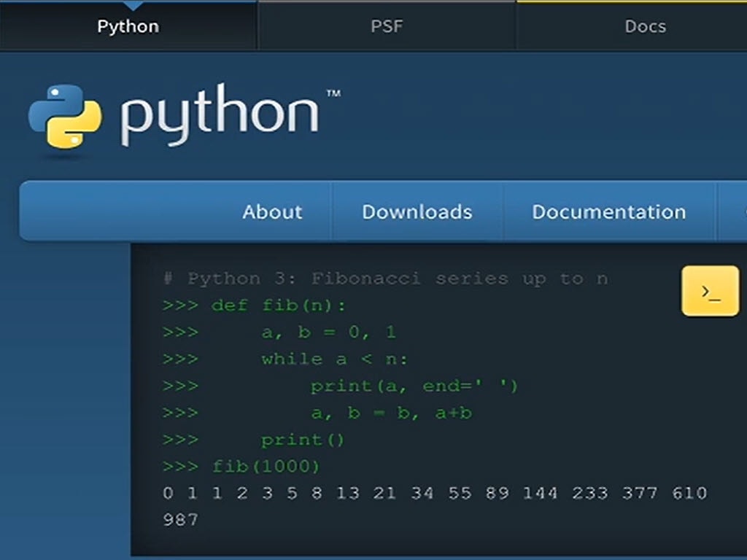
Task: Click the output number 610
Action: [689, 493]
